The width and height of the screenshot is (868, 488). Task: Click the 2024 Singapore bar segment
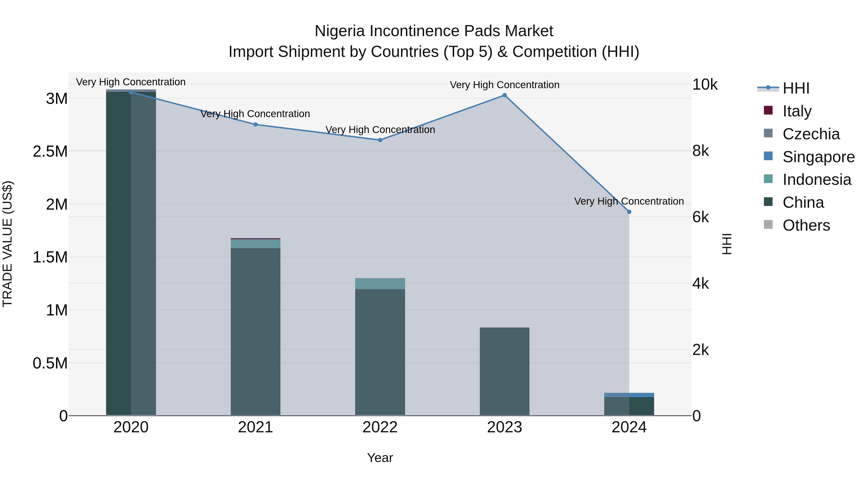[629, 395]
